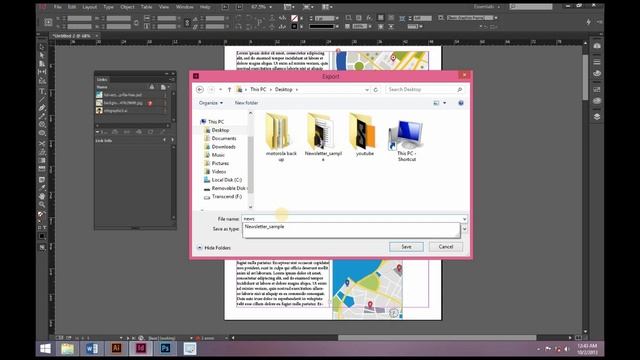Open the Layers panel icon in right dock
The height and width of the screenshot is (360, 640).
(x=597, y=117)
